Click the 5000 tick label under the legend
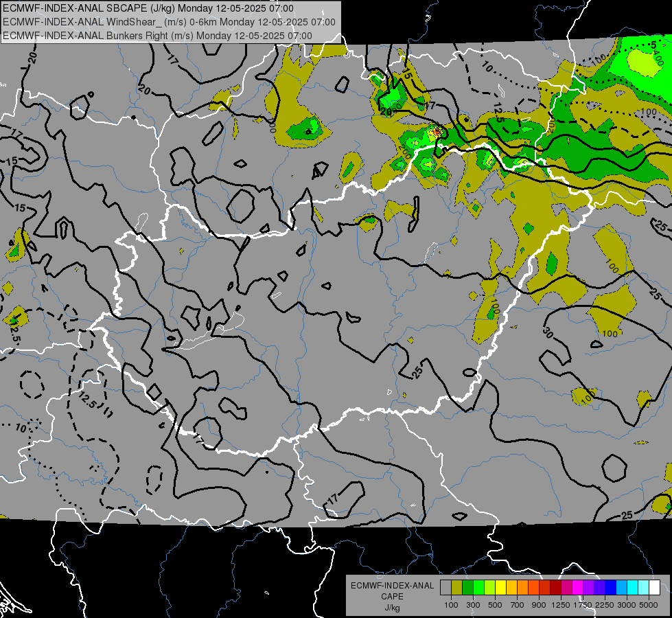The height and width of the screenshot is (618, 672). click(x=649, y=605)
